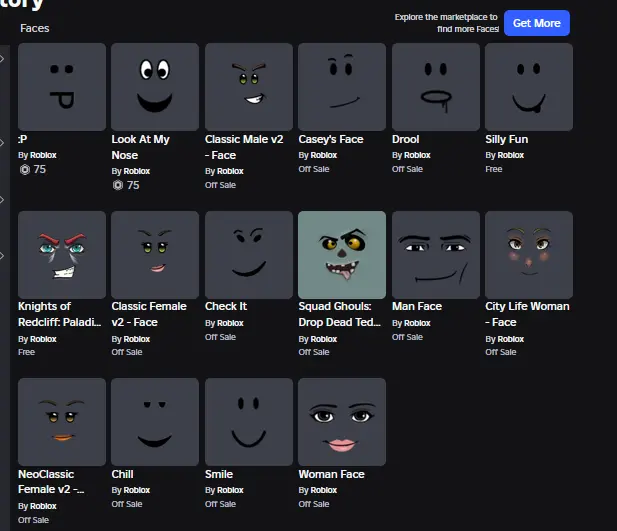Select the Chill face thumbnail
617x531 pixels.
[155, 421]
